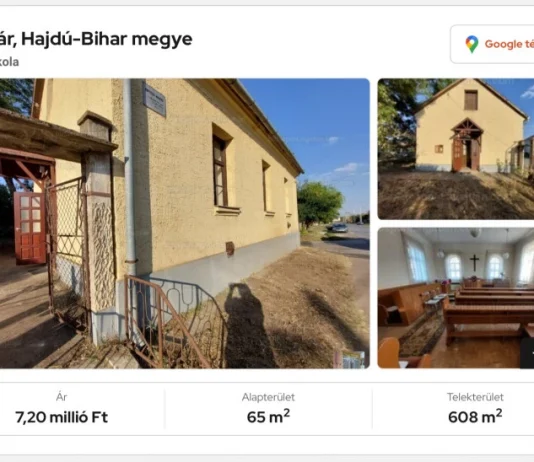Click the cross on the interior photo wall
The width and height of the screenshot is (534, 462).
pyautogui.click(x=474, y=262)
